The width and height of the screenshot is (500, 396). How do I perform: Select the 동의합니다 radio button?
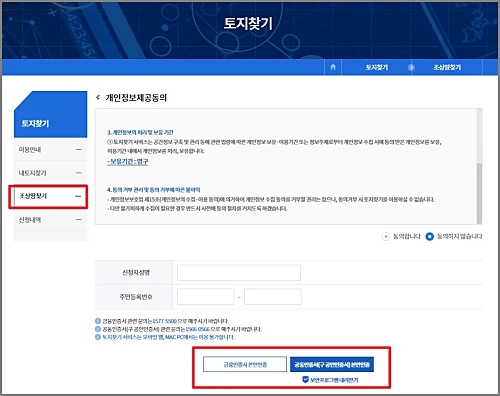[x=386, y=237]
